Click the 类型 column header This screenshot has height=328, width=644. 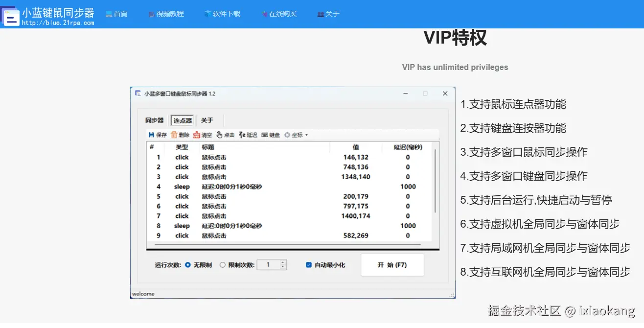(x=182, y=147)
